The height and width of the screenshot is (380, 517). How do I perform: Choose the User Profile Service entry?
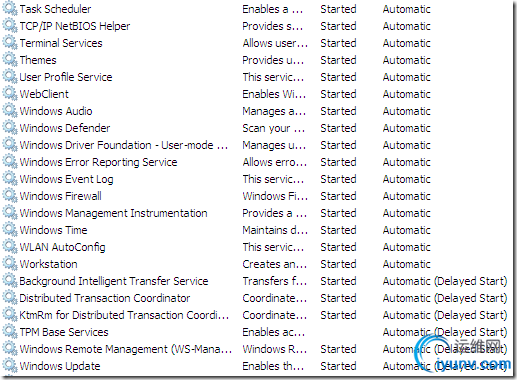tap(66, 77)
